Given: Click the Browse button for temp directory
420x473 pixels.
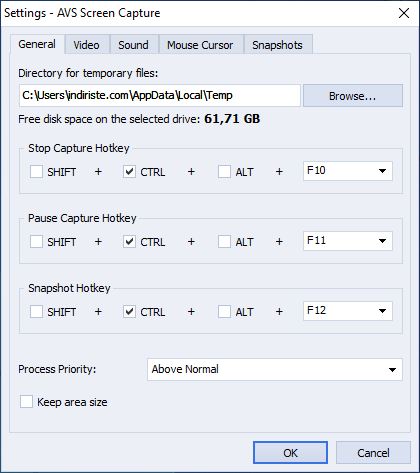Looking at the screenshot, I should [x=353, y=96].
